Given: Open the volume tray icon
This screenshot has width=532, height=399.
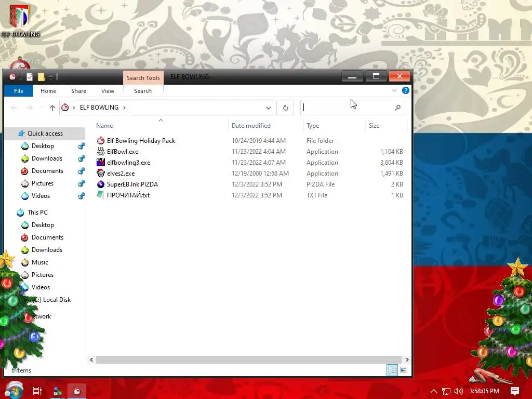Looking at the screenshot, I should pyautogui.click(x=458, y=391).
